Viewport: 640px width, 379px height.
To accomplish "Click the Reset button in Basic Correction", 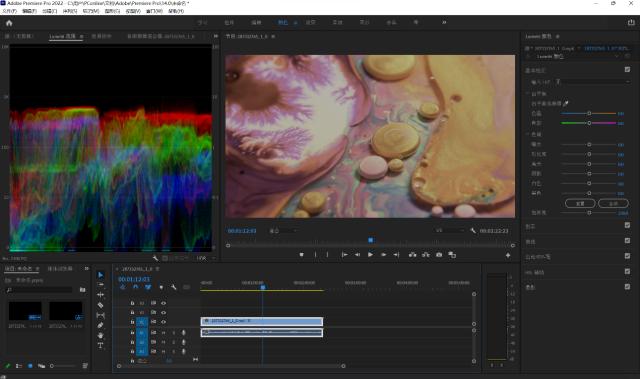I will (x=580, y=203).
